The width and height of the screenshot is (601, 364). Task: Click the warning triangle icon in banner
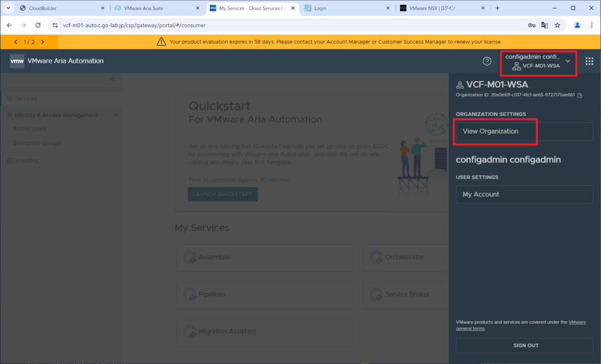161,42
